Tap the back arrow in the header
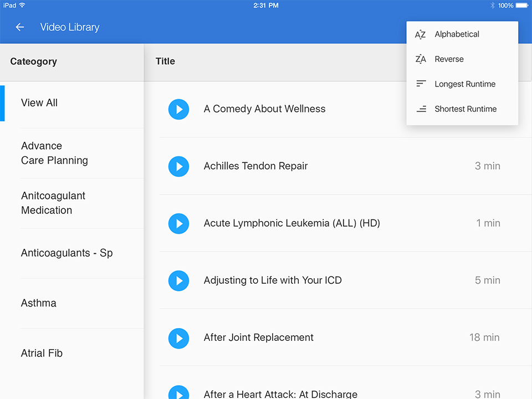Viewport: 532px width, 399px height. click(x=20, y=27)
